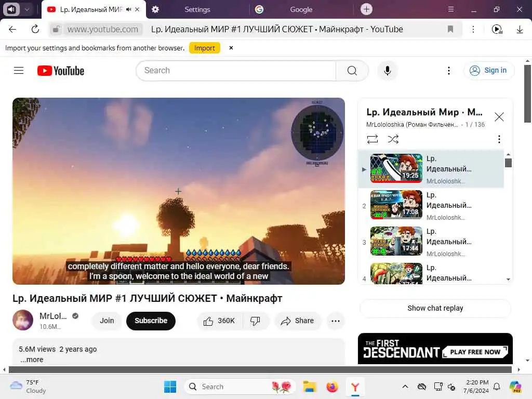The width and height of the screenshot is (532, 399).
Task: Show hidden system tray icons
Action: 405,387
